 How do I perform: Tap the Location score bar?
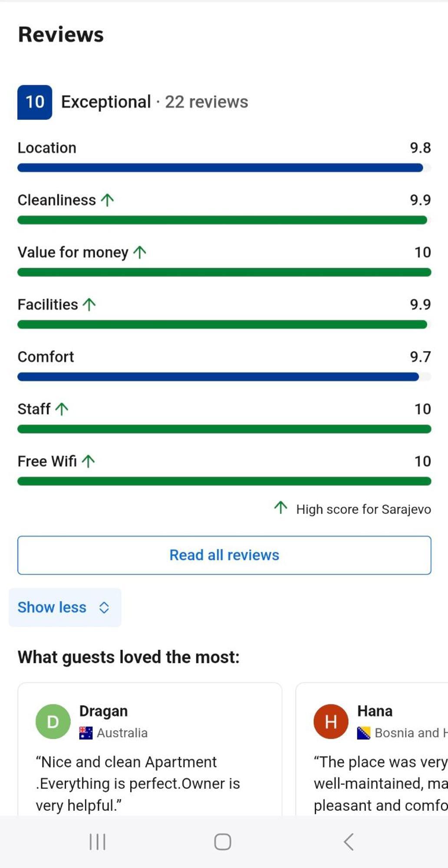pos(224,168)
